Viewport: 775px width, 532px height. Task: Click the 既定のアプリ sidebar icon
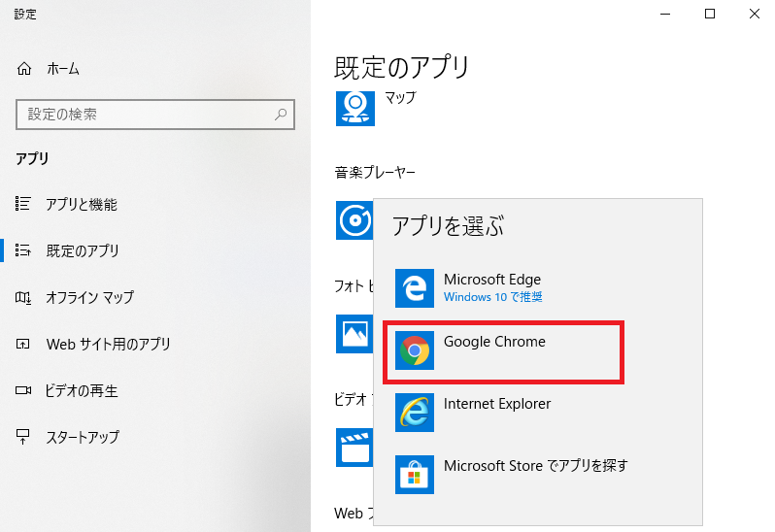(x=22, y=249)
